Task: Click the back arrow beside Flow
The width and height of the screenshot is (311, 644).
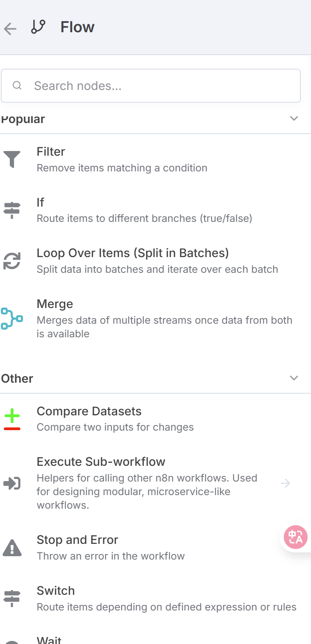Action: coord(10,28)
